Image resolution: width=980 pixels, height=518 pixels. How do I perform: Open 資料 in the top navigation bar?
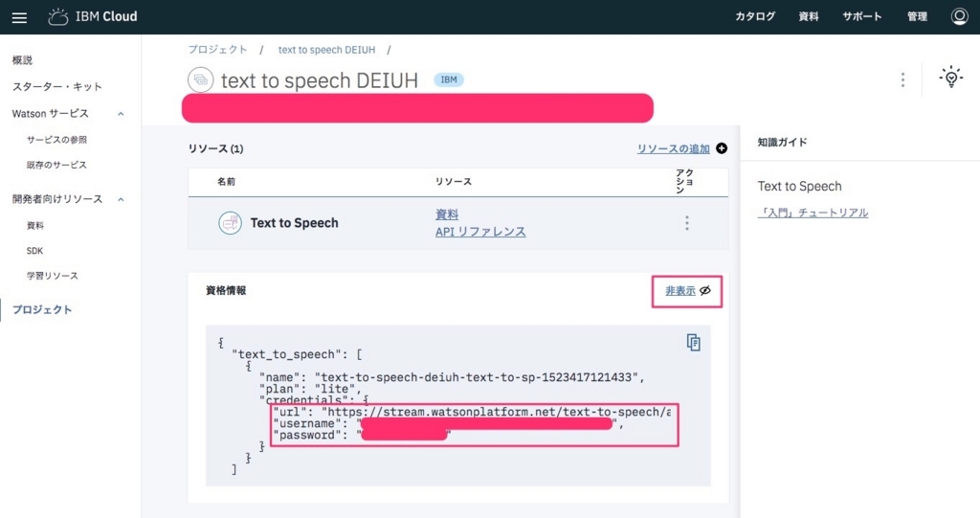(809, 16)
